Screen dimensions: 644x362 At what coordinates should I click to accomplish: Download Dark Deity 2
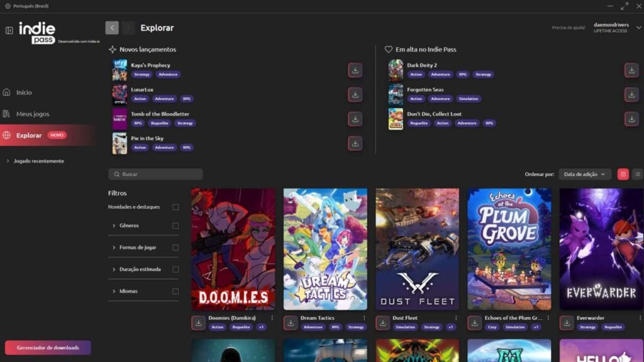point(631,70)
